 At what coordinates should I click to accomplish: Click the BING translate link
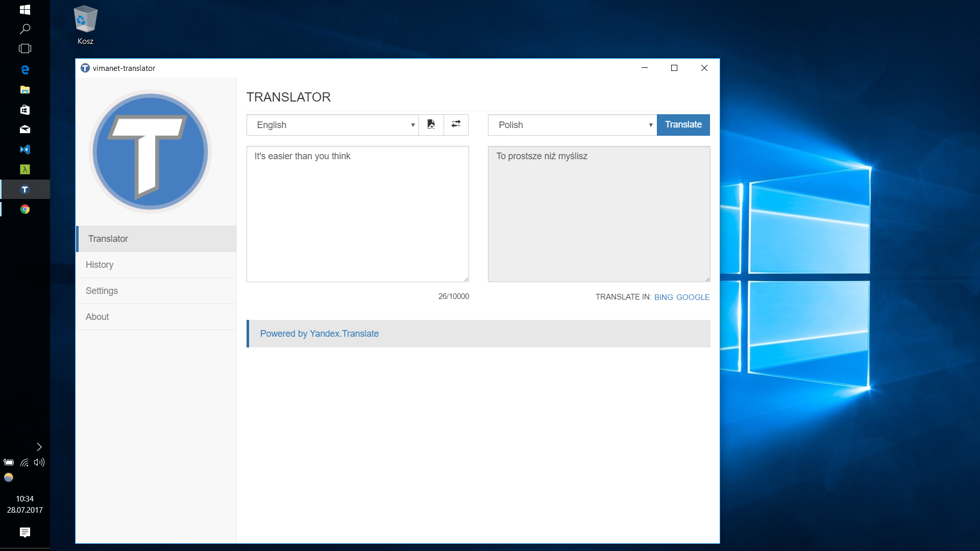pyautogui.click(x=663, y=297)
